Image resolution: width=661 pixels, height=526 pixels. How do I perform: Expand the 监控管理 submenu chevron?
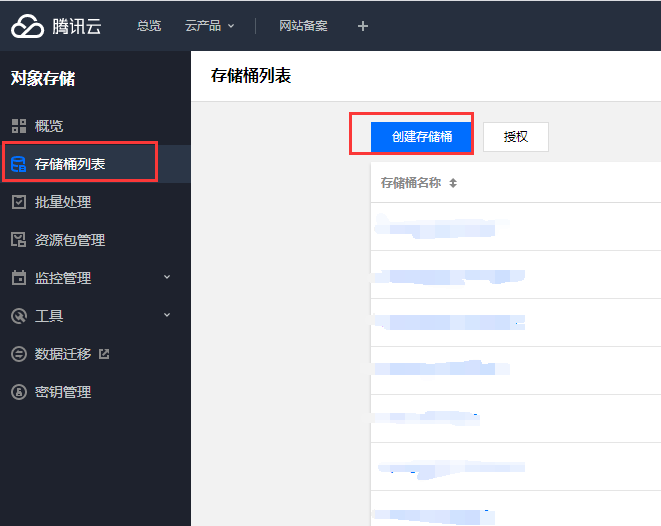tap(167, 277)
